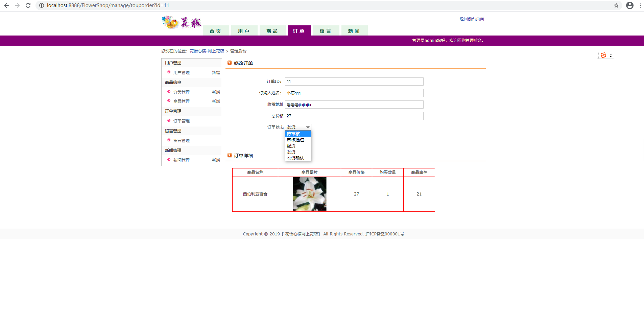The width and height of the screenshot is (644, 322).
Task: Click the 新增 link next to 新闻管理
Action: point(216,160)
